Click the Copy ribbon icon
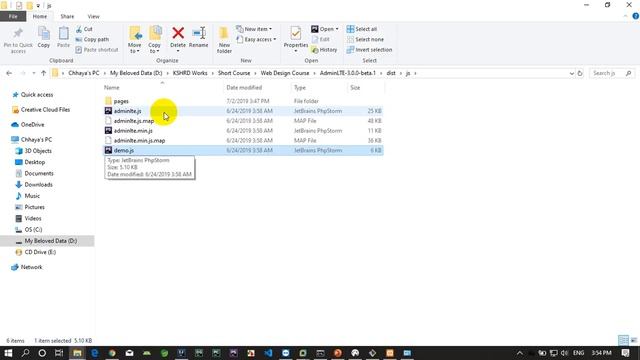 point(44,33)
